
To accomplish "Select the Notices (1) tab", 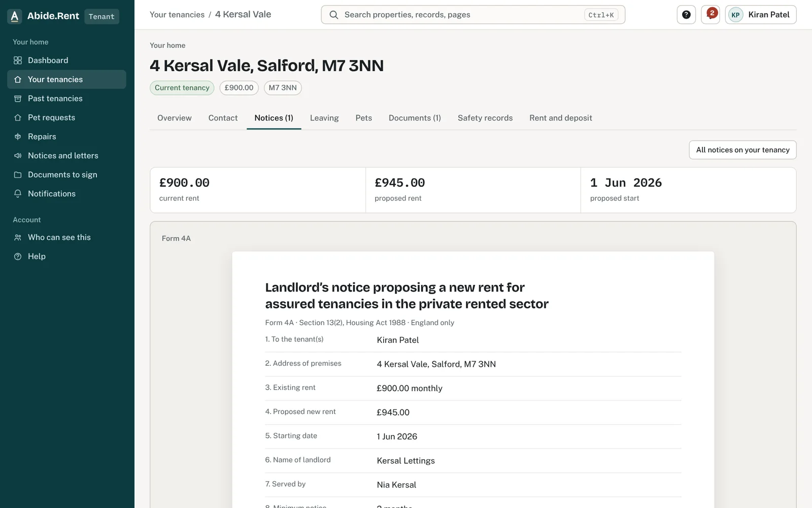I will coord(274,118).
